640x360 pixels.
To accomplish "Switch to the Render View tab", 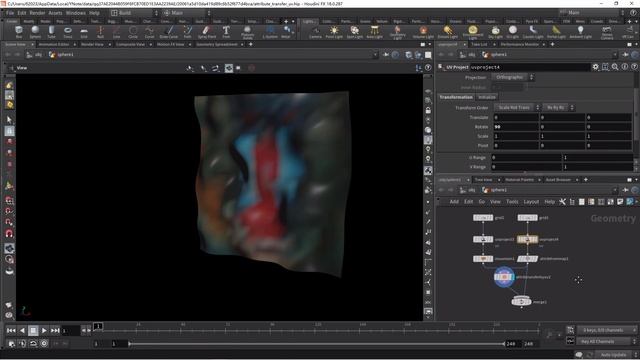I will click(x=92, y=44).
